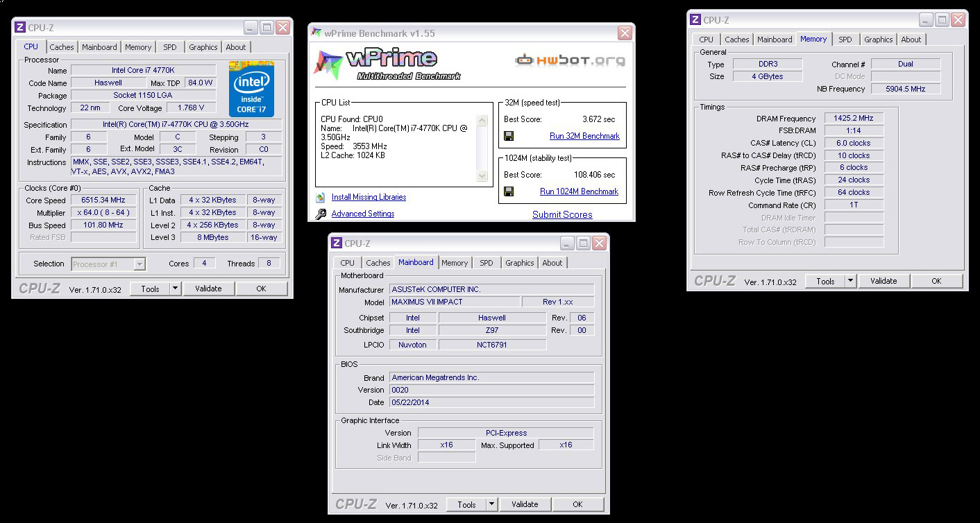
Task: Select the About tab in the Memory window
Action: coord(911,40)
